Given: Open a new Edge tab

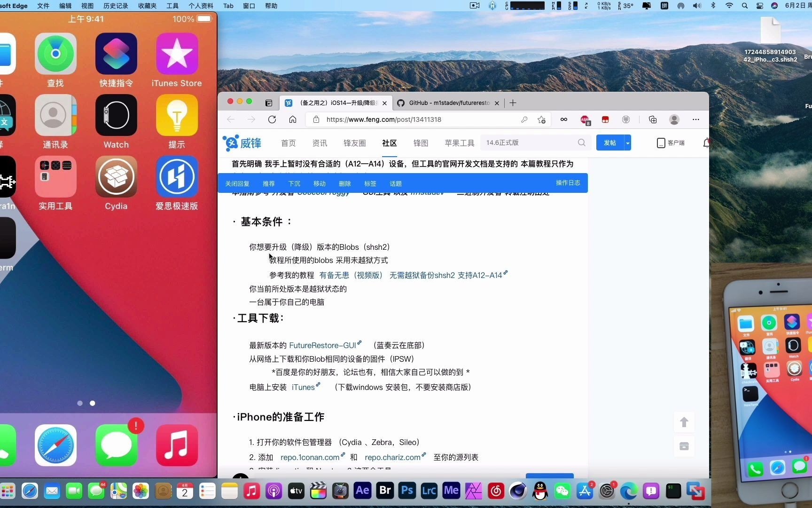Looking at the screenshot, I should tap(513, 103).
